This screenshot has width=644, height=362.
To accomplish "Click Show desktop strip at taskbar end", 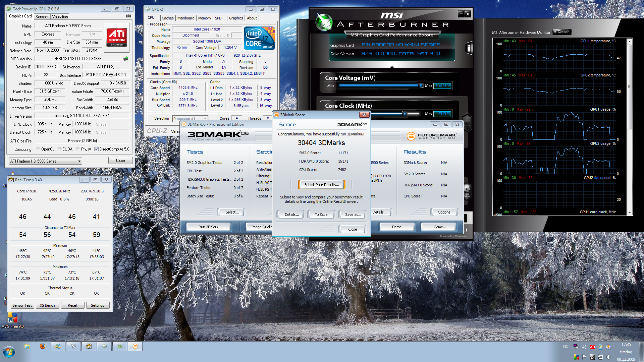I will (x=641, y=352).
